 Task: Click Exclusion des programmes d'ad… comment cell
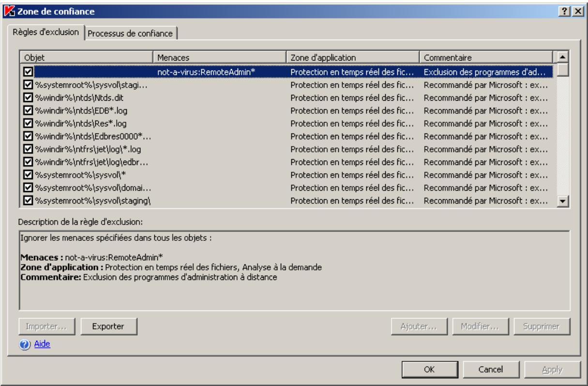pyautogui.click(x=485, y=72)
